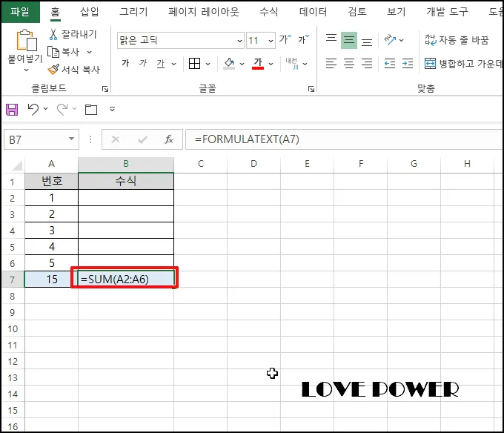The height and width of the screenshot is (433, 504).
Task: Switch to the Draw (그리기) tab
Action: pos(133,12)
